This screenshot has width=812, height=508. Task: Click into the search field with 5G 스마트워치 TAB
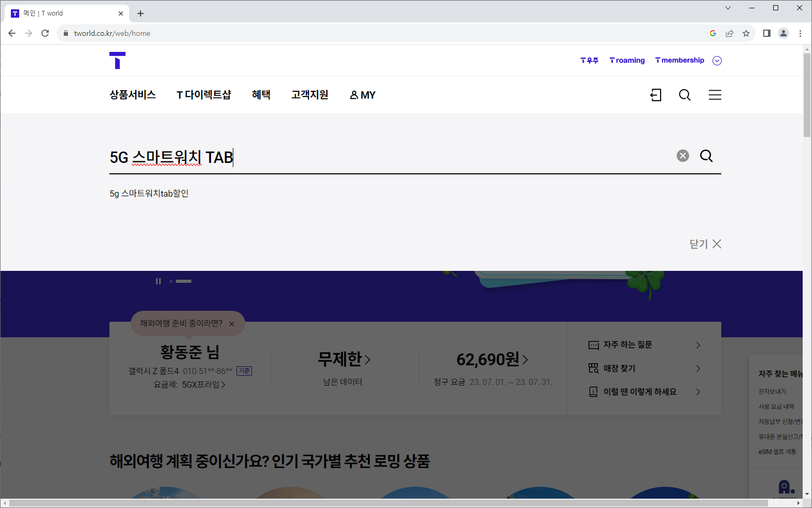click(389, 157)
